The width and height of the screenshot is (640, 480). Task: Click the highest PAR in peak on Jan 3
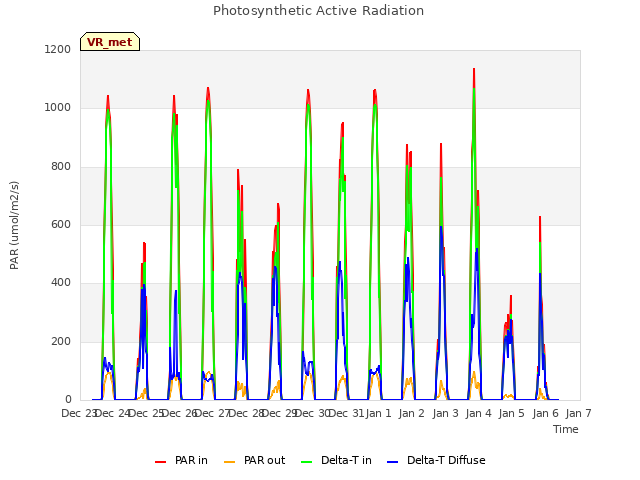coord(474,69)
